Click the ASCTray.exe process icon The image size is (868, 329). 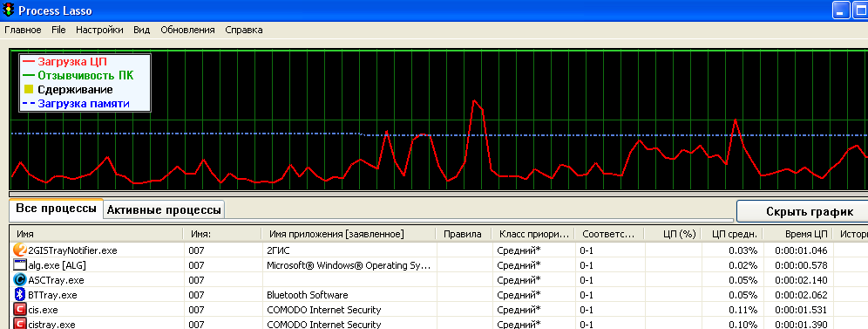click(x=19, y=280)
